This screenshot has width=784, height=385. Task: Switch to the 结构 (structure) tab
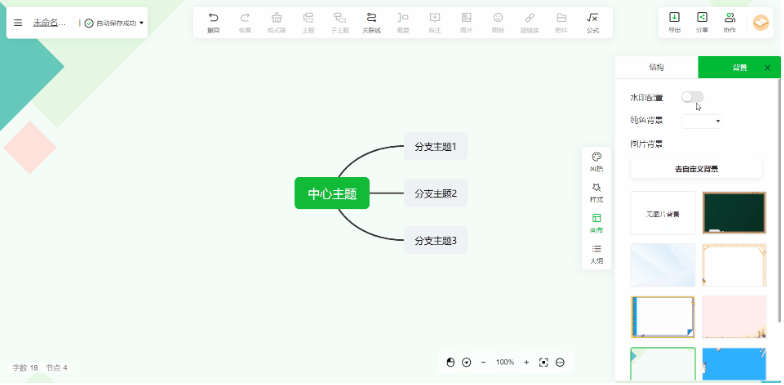tap(656, 68)
